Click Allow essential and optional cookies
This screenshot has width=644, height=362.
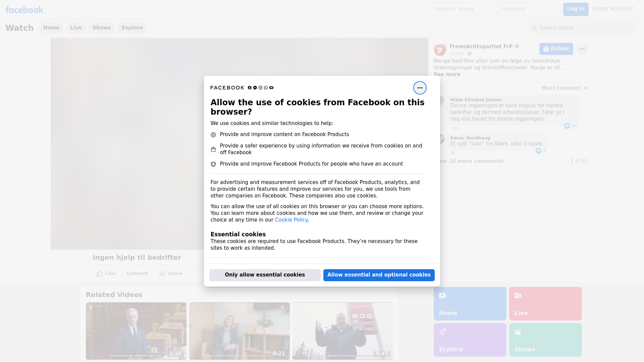[379, 275]
